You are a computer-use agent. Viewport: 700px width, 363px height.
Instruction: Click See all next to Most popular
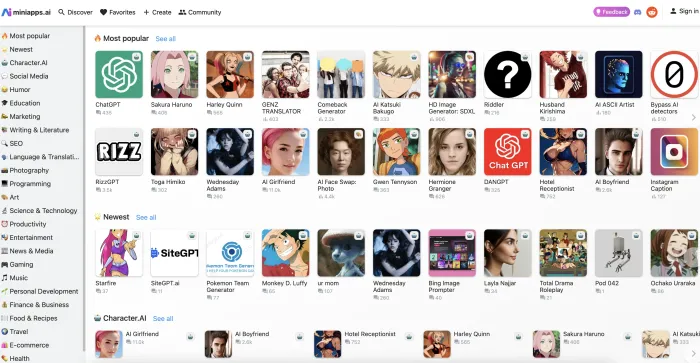coord(166,39)
